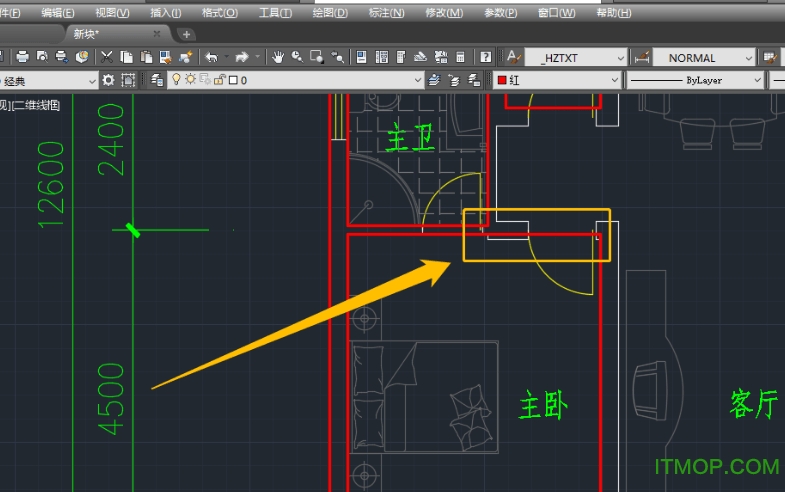Click the Plot (print) icon
The height and width of the screenshot is (492, 785).
(x=22, y=57)
